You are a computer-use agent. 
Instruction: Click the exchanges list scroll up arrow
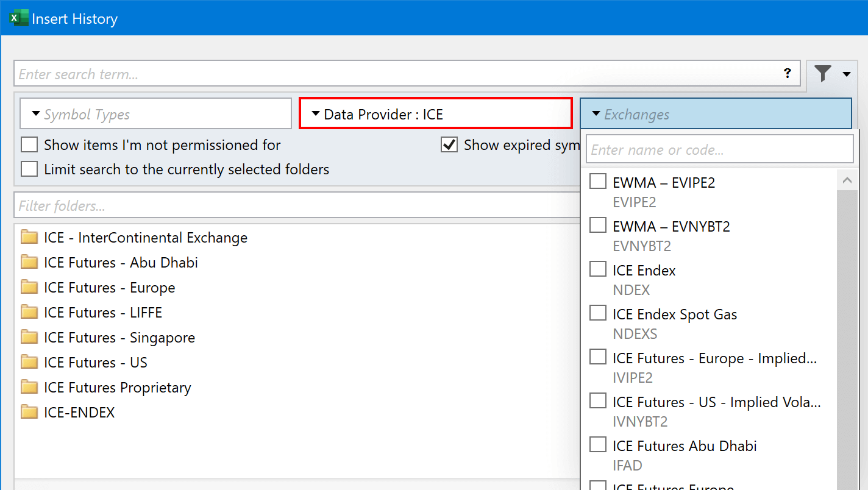tap(847, 180)
